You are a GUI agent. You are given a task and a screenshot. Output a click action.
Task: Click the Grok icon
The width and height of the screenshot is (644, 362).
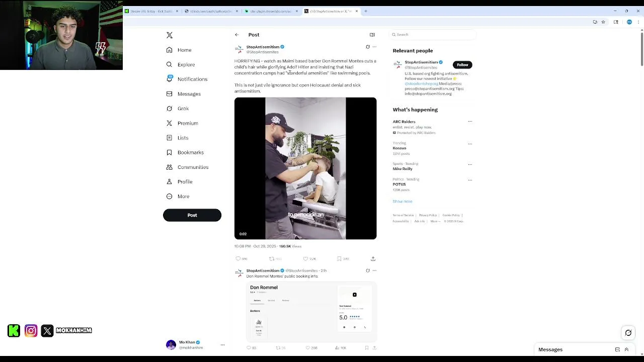click(x=170, y=108)
